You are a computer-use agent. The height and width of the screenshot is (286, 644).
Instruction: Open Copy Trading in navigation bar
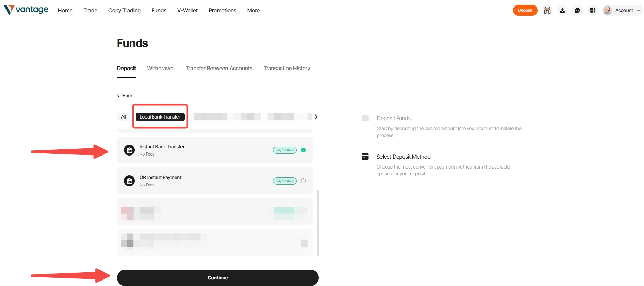click(x=125, y=10)
